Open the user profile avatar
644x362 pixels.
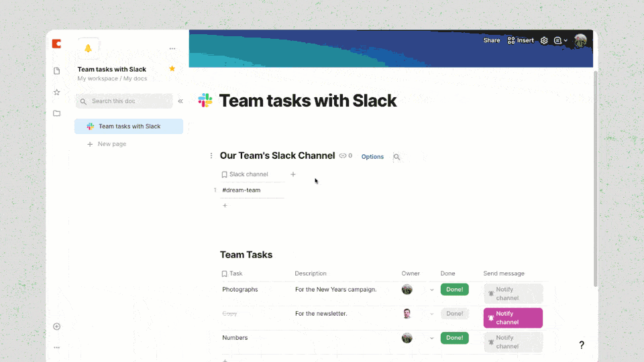[580, 41]
